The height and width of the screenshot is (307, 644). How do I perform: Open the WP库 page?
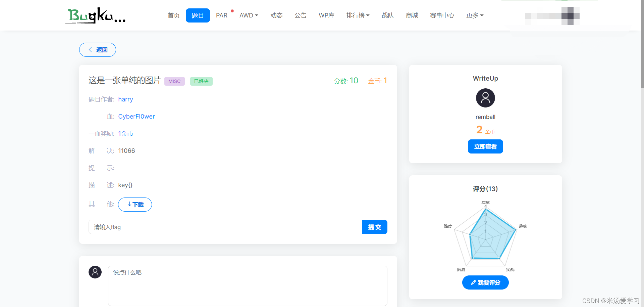coord(327,15)
